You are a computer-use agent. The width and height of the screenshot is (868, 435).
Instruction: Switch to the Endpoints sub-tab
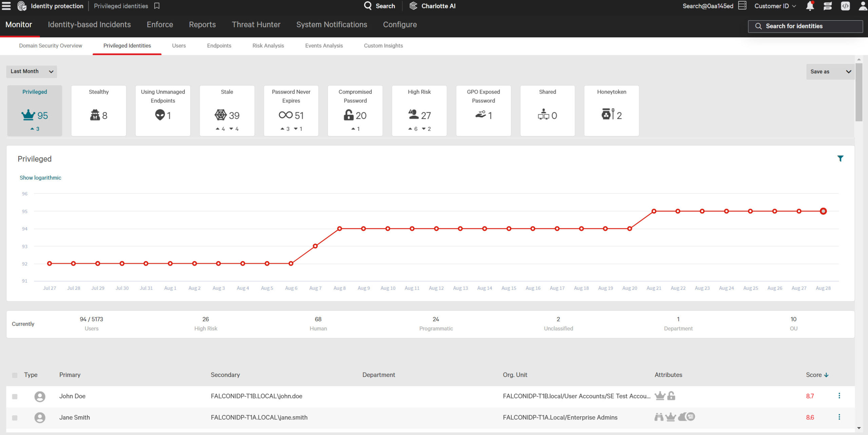tap(219, 45)
